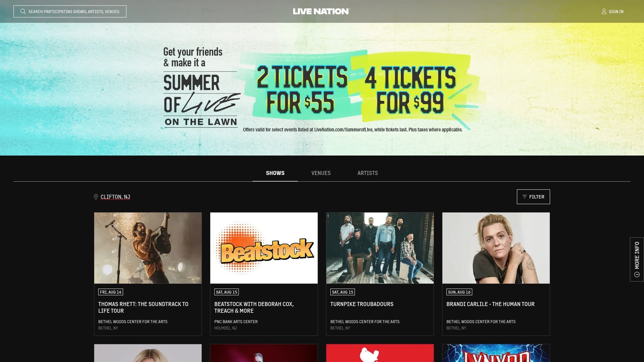
Task: Click the filter lines icon
Action: [x=525, y=197]
